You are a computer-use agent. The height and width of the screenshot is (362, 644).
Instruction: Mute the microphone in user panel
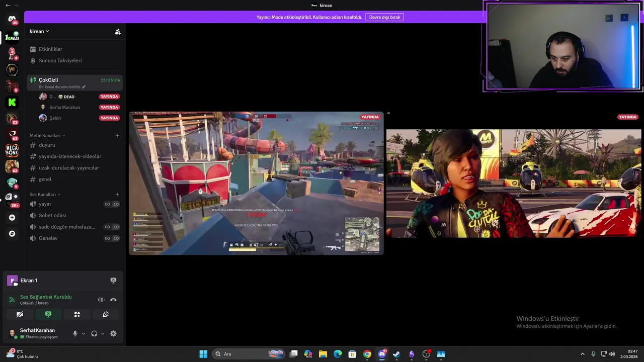pos(75,333)
